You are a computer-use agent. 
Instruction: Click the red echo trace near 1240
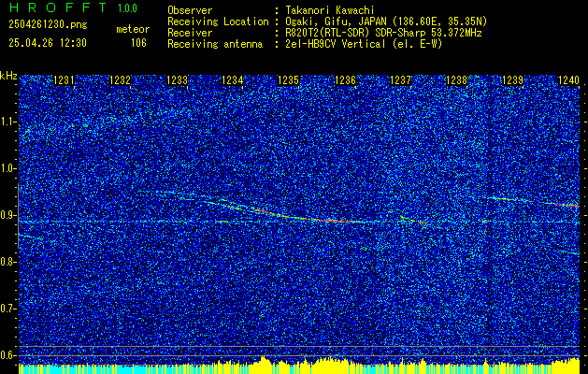coord(566,205)
